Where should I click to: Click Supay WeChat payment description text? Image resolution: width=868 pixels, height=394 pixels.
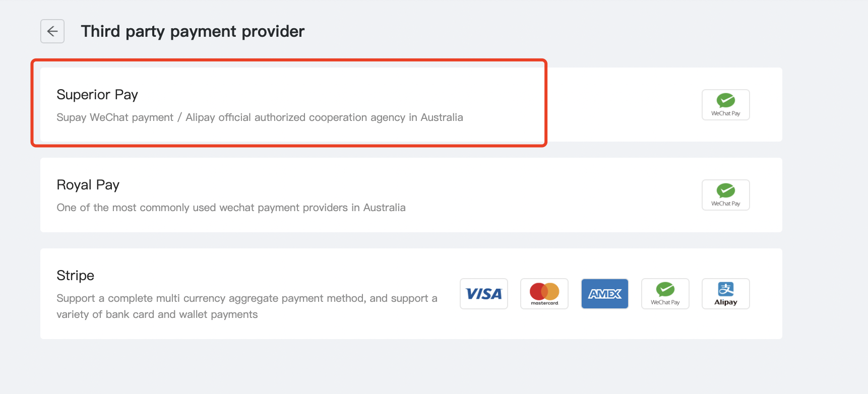point(260,117)
